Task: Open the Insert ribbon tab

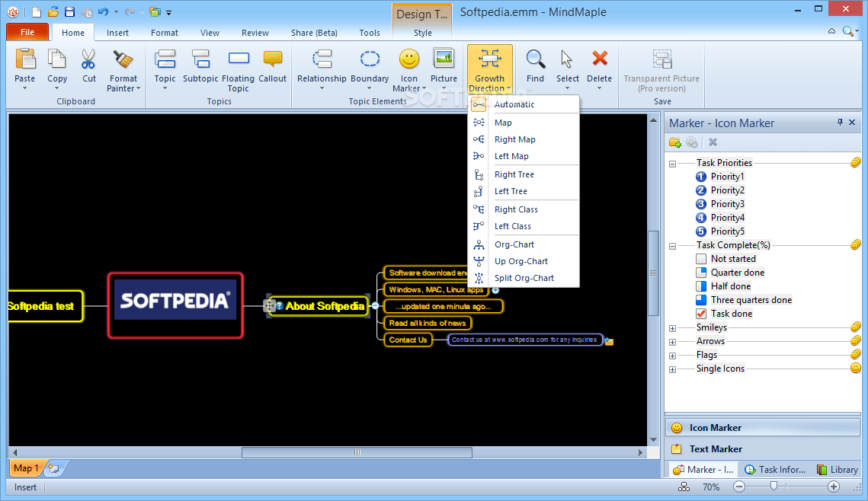Action: click(117, 33)
